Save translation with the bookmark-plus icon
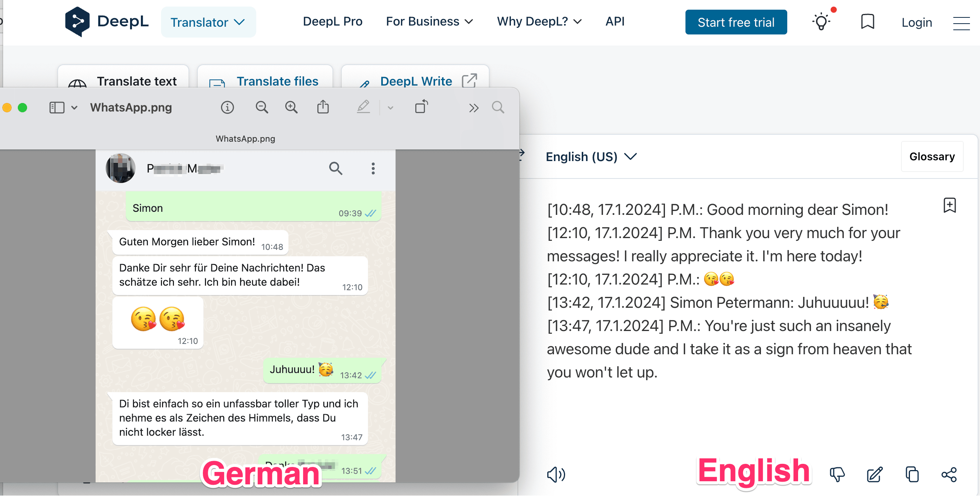980x501 pixels. pos(949,206)
